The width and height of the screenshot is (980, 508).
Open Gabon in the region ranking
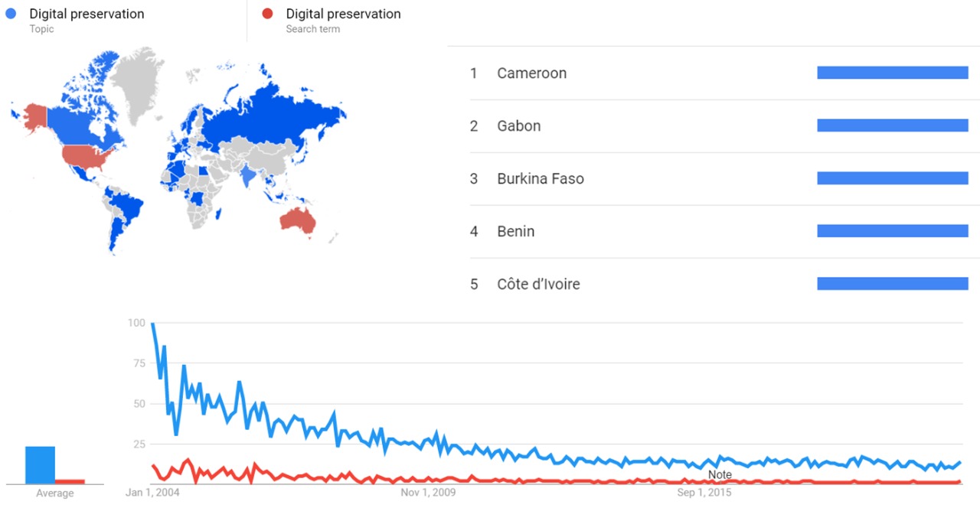pyautogui.click(x=518, y=126)
